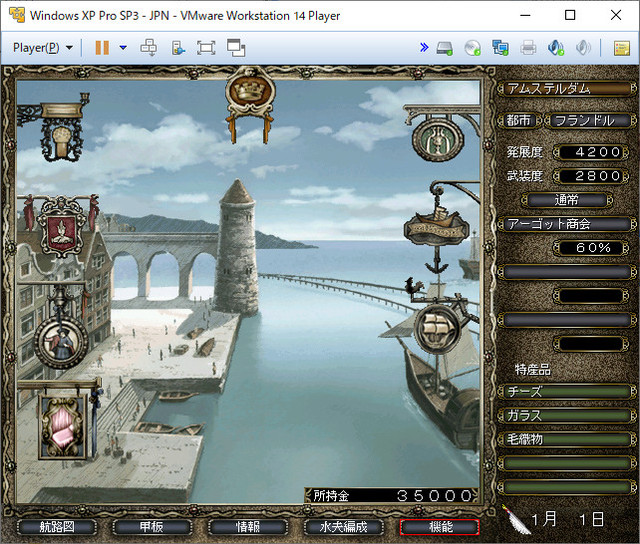The width and height of the screenshot is (640, 544).
Task: Click the quill pen icon
Action: tap(516, 519)
